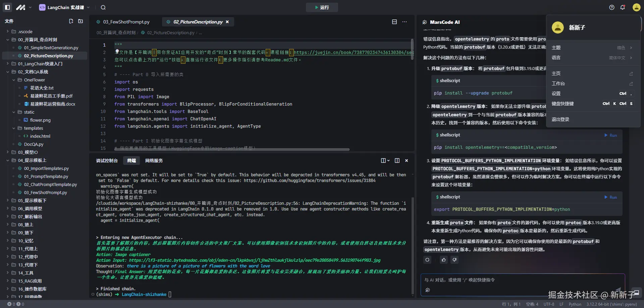Regenerate the AI answer icon
This screenshot has height=308, width=644.
[427, 260]
